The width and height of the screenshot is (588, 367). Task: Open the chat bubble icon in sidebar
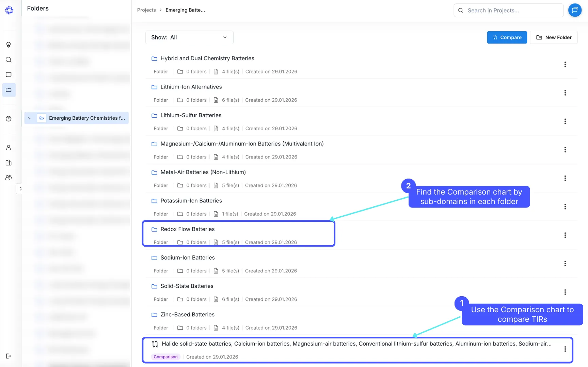tap(9, 74)
